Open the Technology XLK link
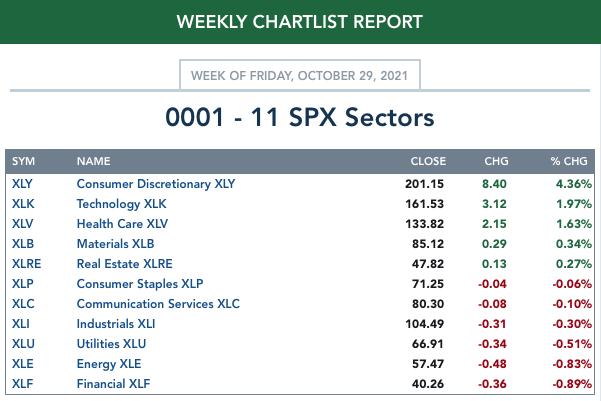Screen dimensions: 601x401 [x=122, y=204]
